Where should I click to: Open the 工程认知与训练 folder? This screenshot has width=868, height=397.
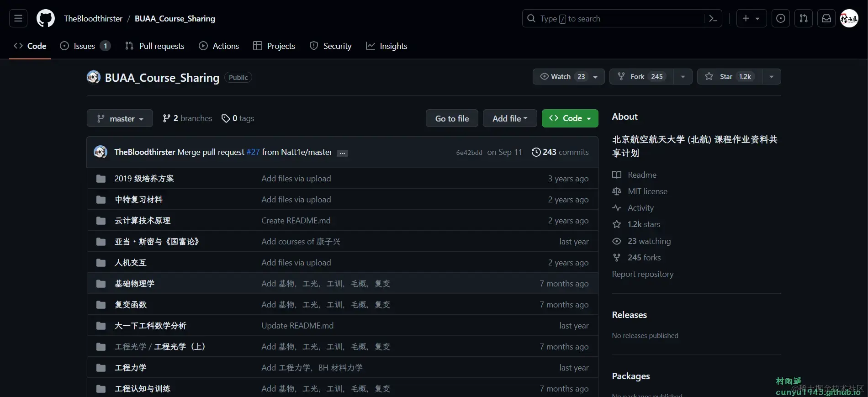click(x=142, y=389)
